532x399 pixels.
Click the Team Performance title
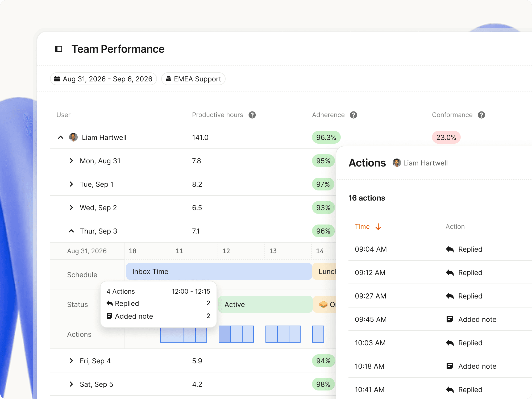click(118, 49)
